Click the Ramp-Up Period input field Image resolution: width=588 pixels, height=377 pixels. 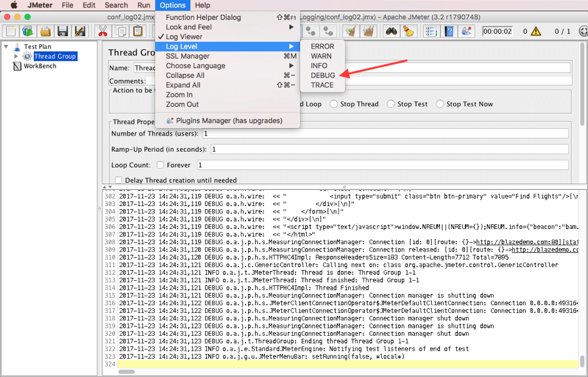coord(389,149)
